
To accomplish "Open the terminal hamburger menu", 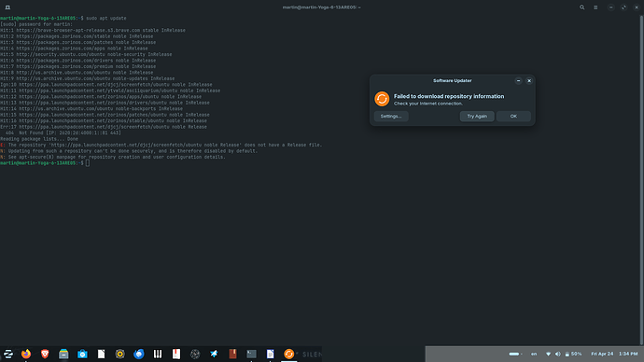I will point(595,7).
